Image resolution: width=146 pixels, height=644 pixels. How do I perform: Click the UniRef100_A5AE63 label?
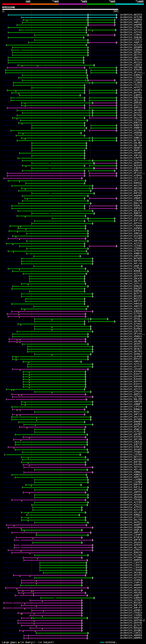tap(131, 336)
